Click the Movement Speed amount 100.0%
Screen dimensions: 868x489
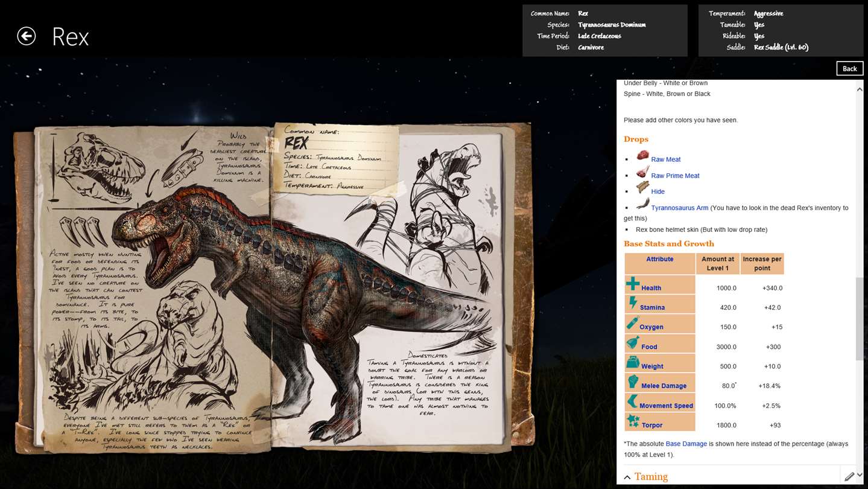(726, 406)
